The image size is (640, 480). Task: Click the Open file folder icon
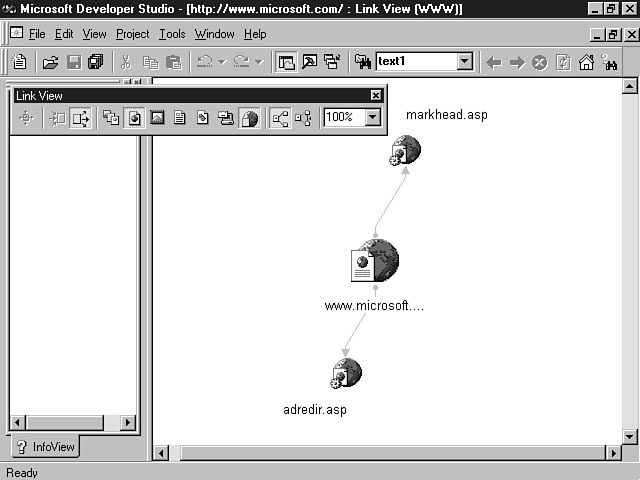click(x=50, y=62)
